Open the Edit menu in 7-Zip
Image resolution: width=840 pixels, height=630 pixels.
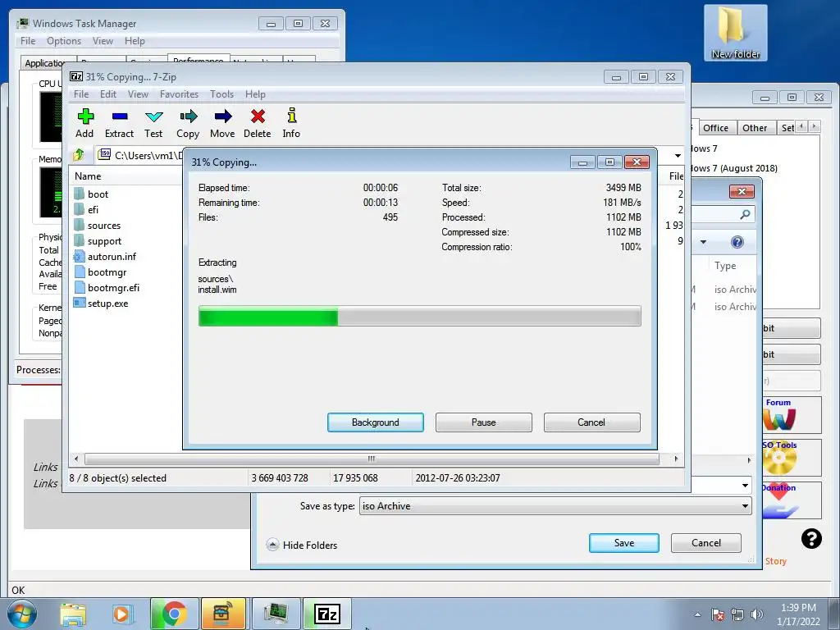pyautogui.click(x=108, y=94)
